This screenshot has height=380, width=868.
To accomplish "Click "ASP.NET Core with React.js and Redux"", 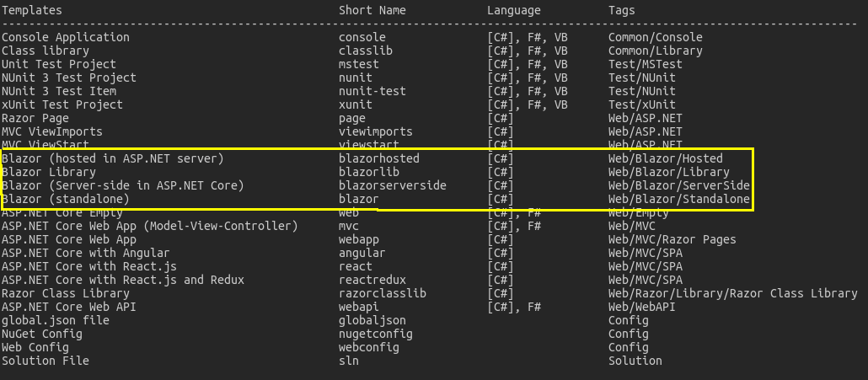I will click(123, 280).
